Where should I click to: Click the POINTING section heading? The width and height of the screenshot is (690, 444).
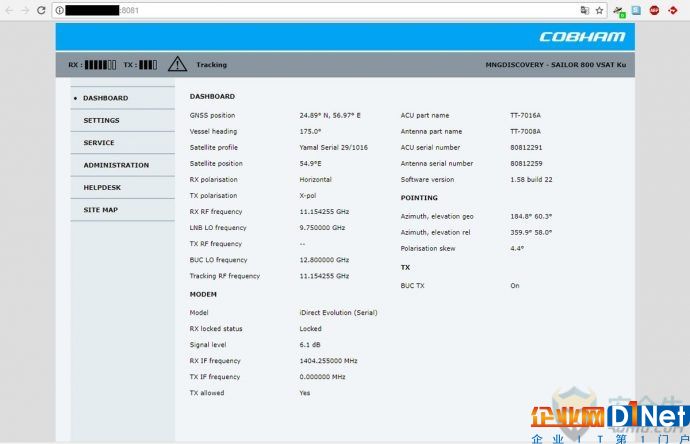[x=419, y=198]
